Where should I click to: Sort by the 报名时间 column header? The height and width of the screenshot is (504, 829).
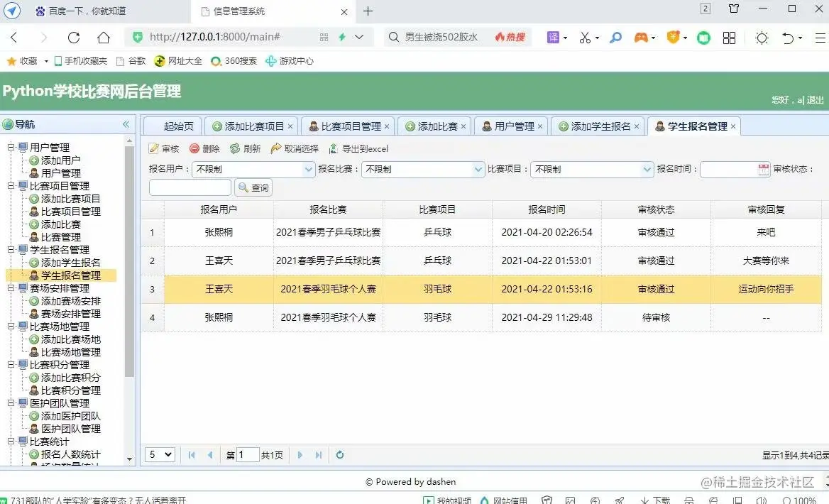coord(547,209)
